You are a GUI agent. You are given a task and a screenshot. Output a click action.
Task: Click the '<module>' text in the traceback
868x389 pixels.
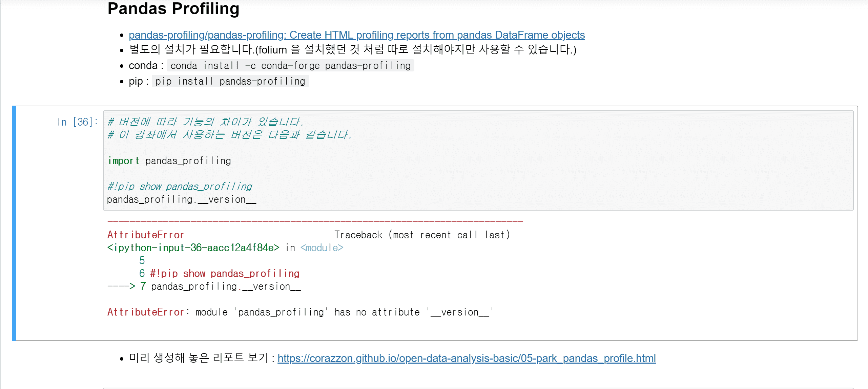point(322,248)
